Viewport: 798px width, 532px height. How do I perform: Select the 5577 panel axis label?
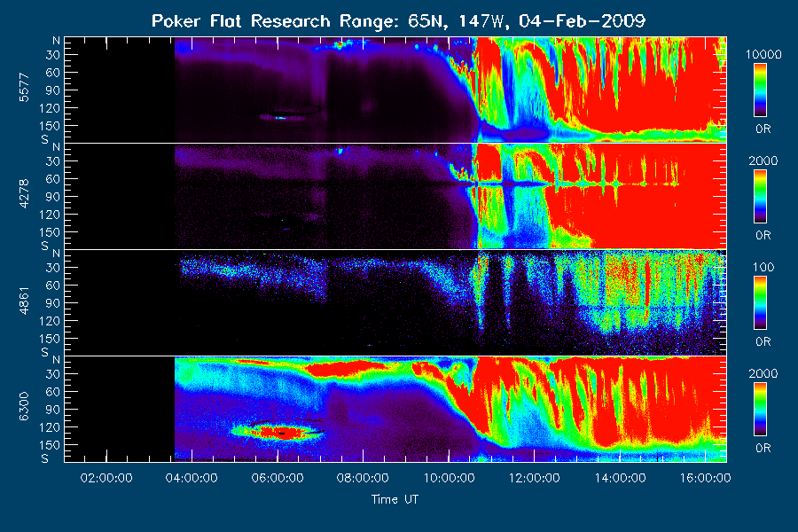pos(24,89)
